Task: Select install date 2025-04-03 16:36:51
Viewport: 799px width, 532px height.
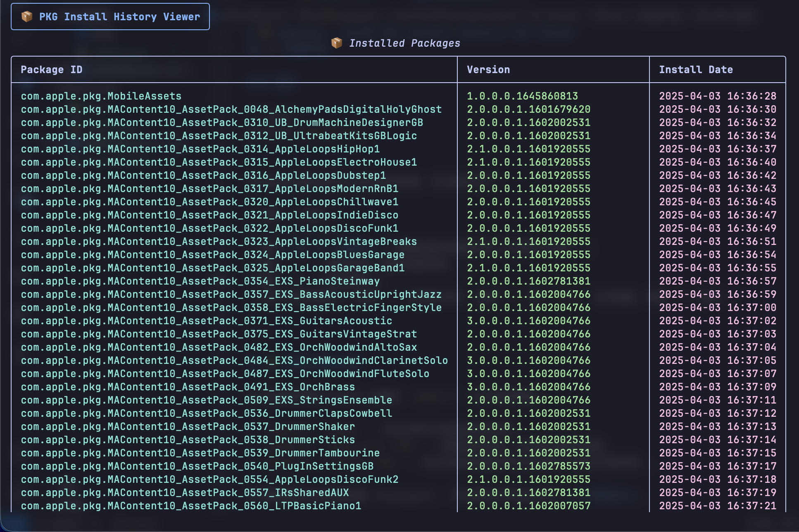Action: tap(718, 241)
